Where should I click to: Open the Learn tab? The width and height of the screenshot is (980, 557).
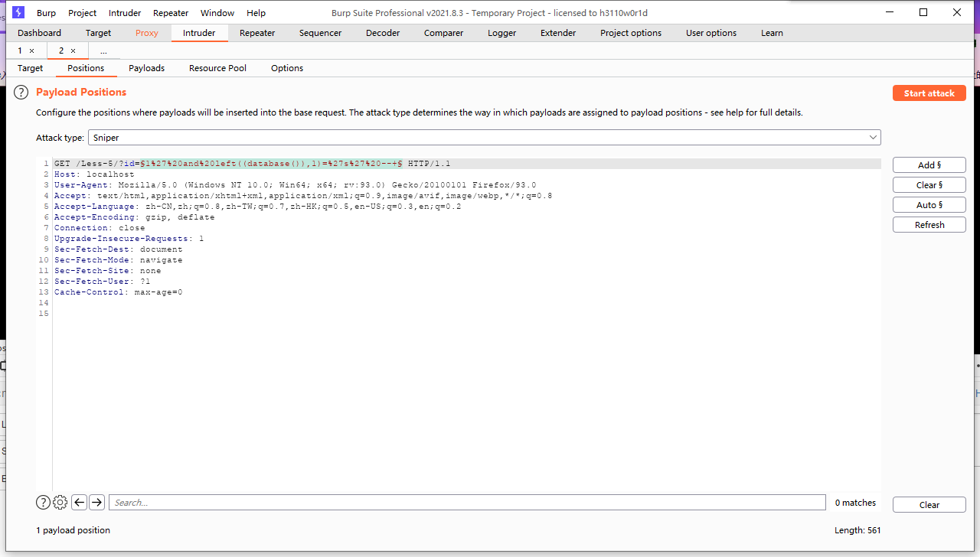772,33
